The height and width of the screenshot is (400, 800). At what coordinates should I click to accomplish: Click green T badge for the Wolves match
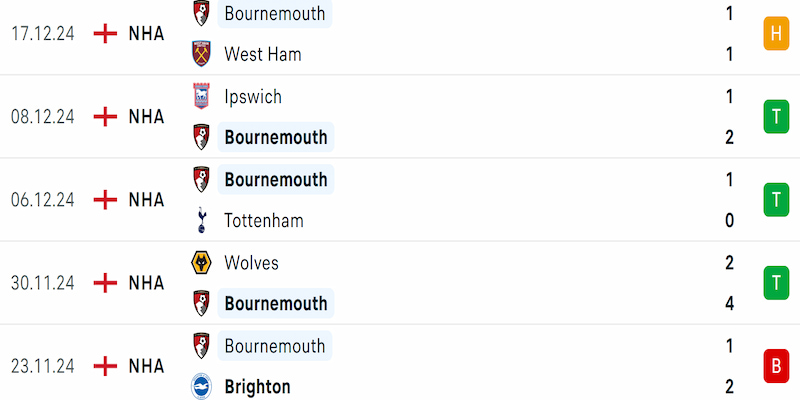(776, 283)
